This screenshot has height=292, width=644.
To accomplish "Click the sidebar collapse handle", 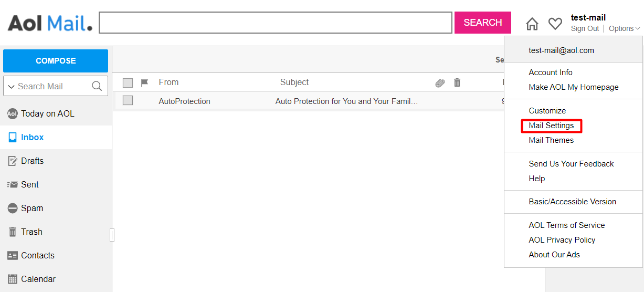I will point(112,235).
